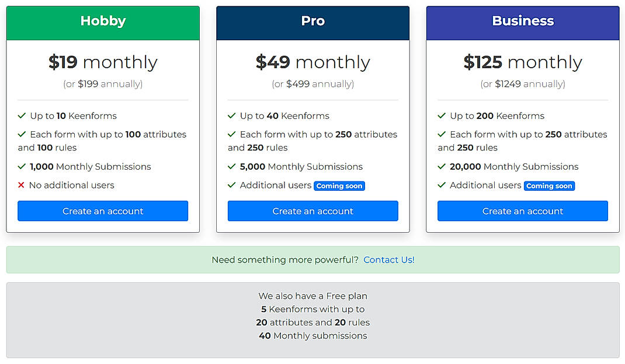Click the checkmark next to '20,000 Monthly Submissions'

tap(442, 166)
